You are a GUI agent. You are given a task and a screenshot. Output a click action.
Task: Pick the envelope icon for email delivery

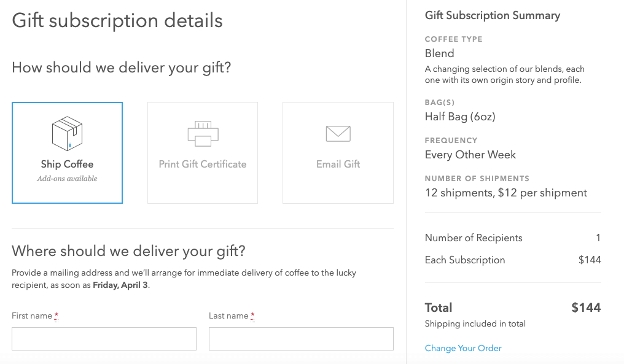tap(338, 134)
